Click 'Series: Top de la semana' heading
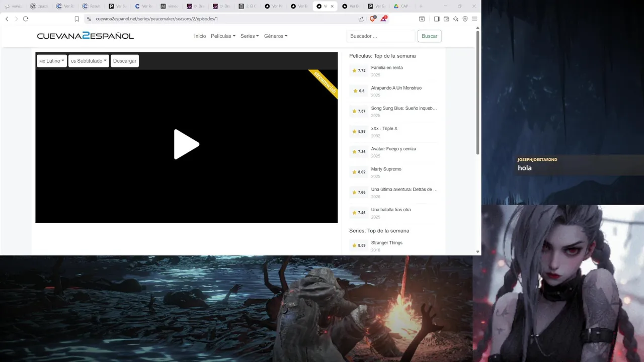 click(379, 231)
